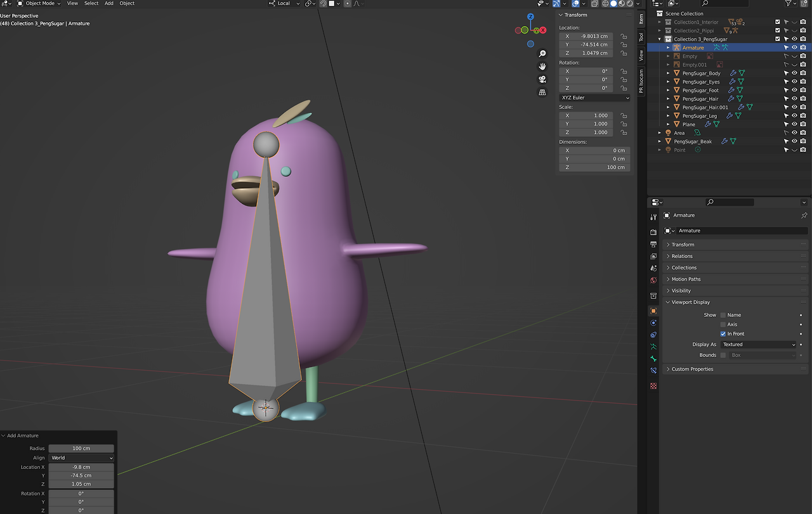This screenshot has width=812, height=514.
Task: Open the Object Mode dropdown
Action: pyautogui.click(x=39, y=3)
